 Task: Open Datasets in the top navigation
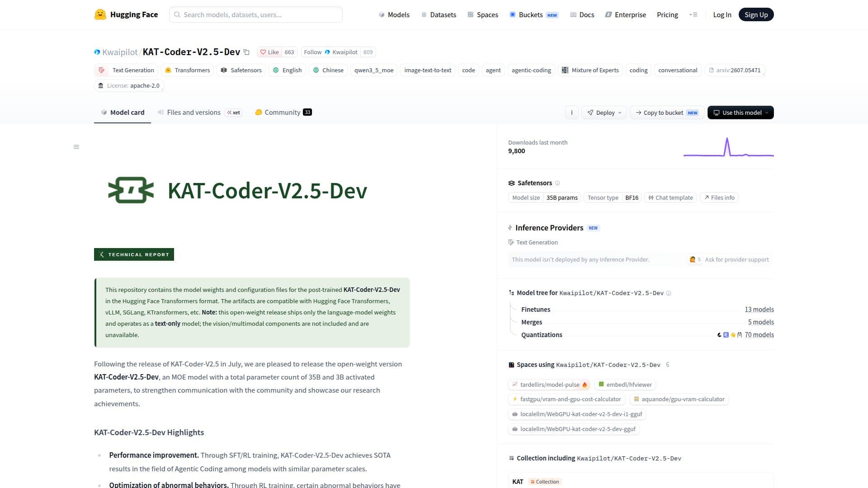tap(439, 14)
